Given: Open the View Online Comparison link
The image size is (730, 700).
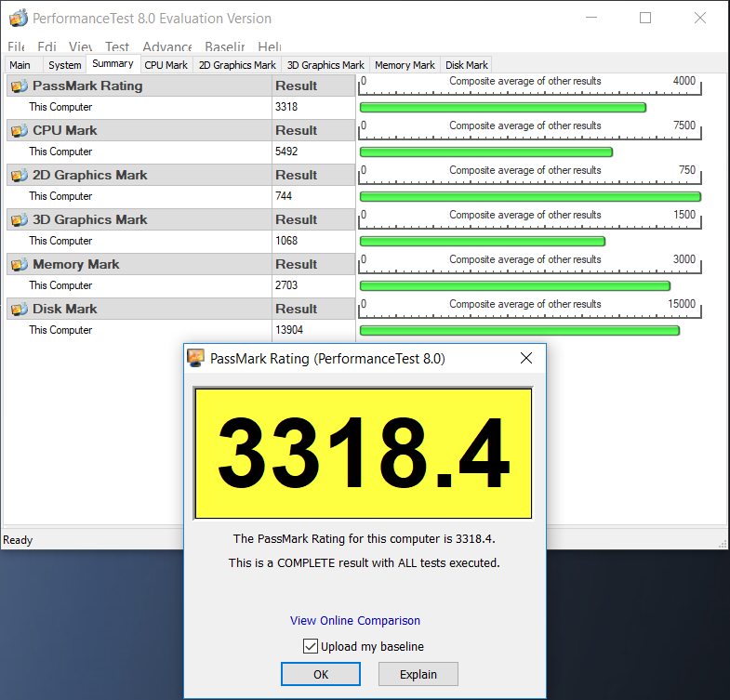Looking at the screenshot, I should [355, 621].
